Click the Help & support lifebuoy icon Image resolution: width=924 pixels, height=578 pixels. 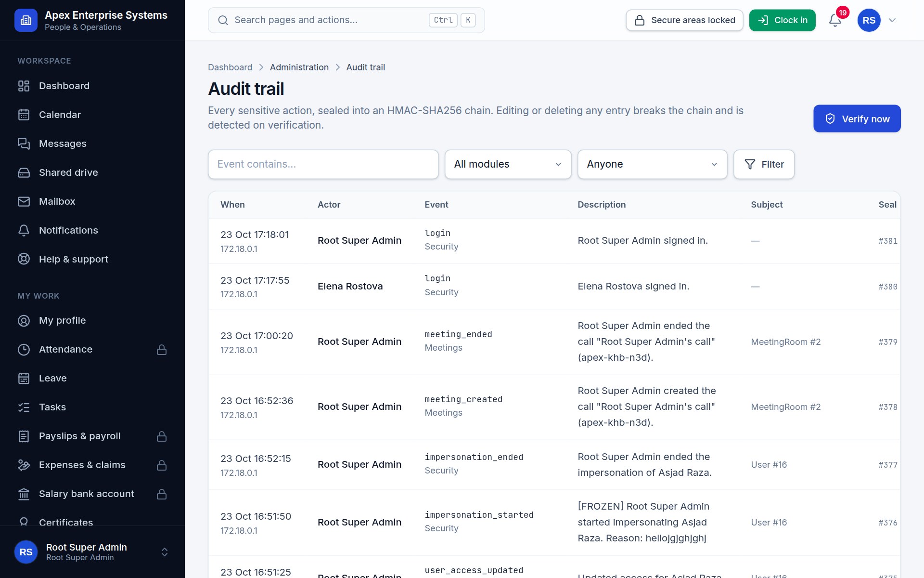(24, 259)
